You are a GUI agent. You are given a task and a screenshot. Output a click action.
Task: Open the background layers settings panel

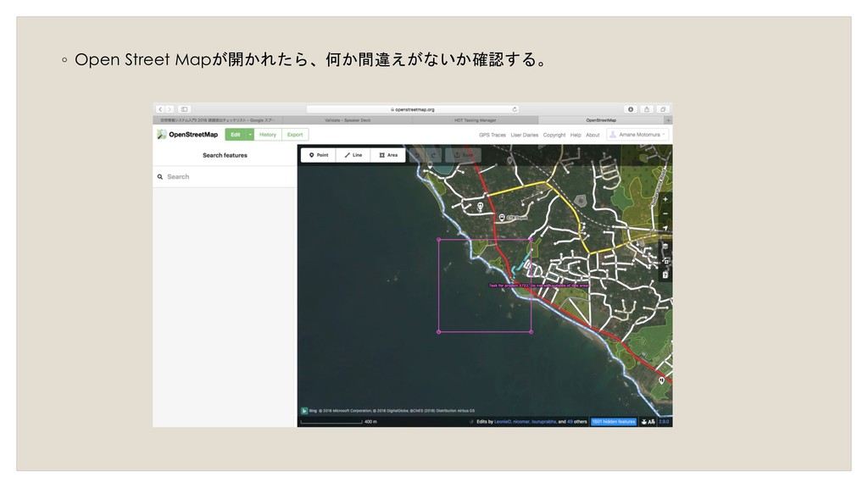(x=665, y=247)
